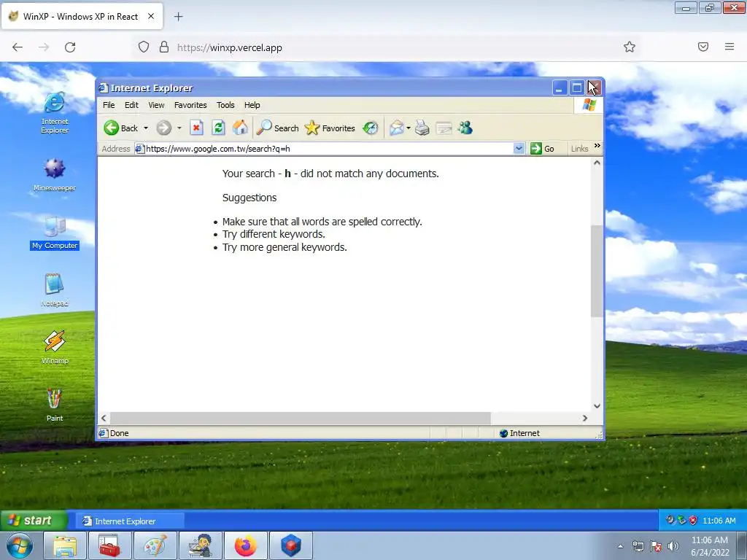Click the Windows flag logo in IE menu bar

[x=589, y=105]
